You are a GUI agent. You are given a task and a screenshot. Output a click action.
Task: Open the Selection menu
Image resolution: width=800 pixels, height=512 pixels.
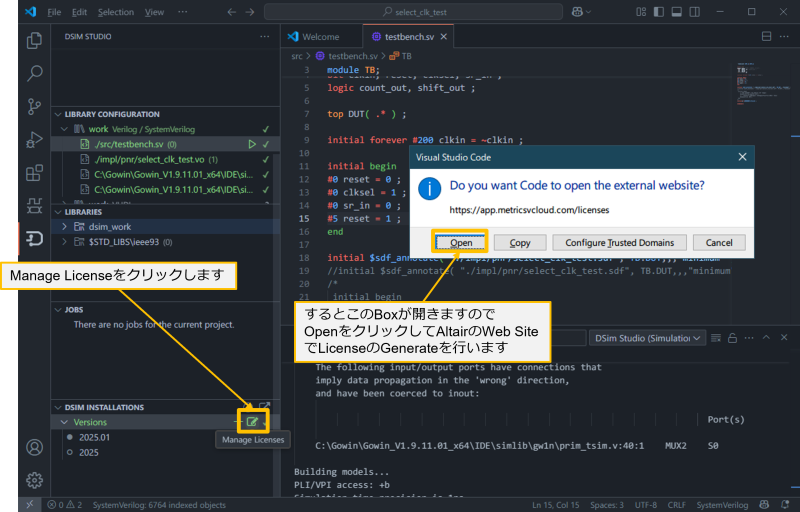[x=116, y=12]
